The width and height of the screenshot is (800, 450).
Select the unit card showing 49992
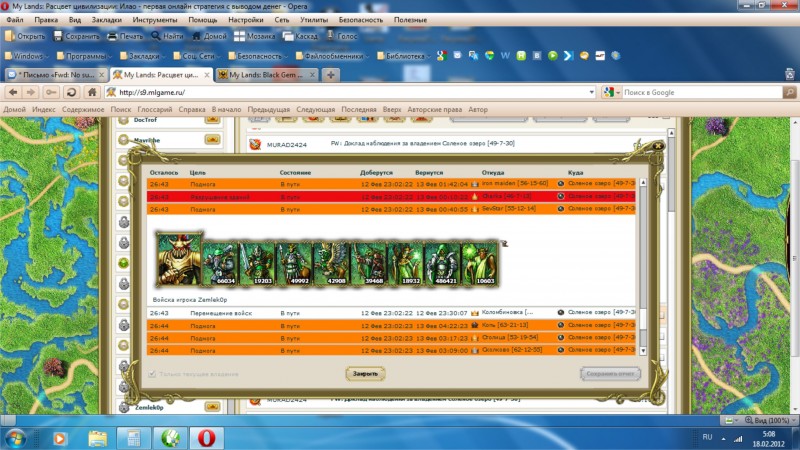[294, 263]
